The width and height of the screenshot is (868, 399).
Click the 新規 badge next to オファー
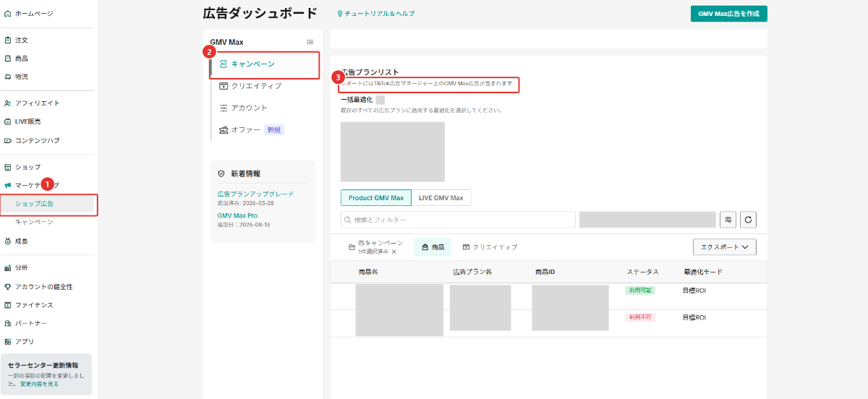pos(274,130)
